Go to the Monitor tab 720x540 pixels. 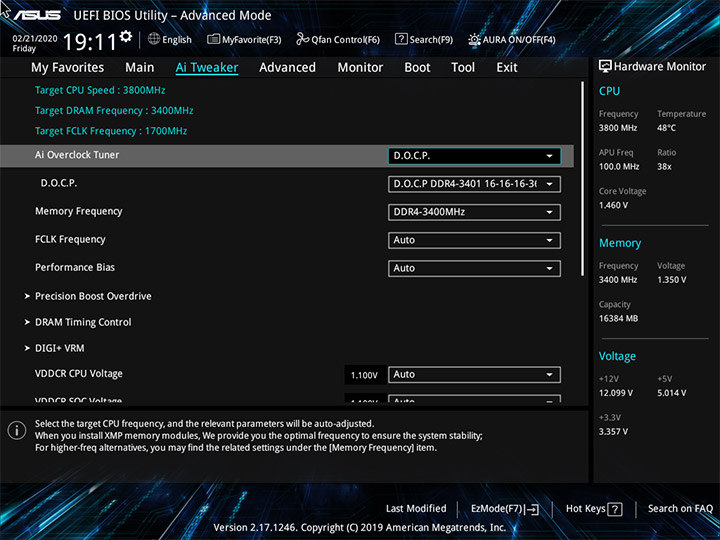(x=360, y=68)
